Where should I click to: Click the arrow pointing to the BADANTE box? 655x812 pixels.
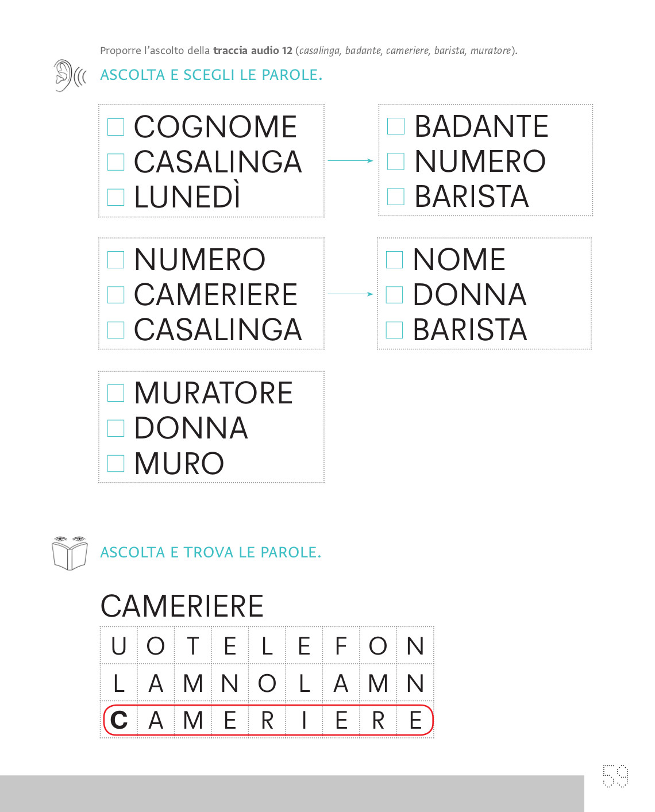pos(350,161)
